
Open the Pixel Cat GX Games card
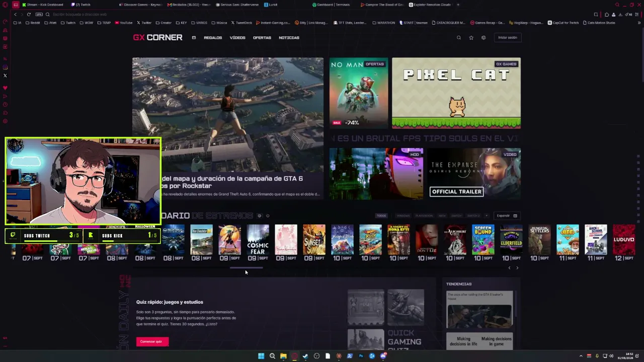[456, 93]
